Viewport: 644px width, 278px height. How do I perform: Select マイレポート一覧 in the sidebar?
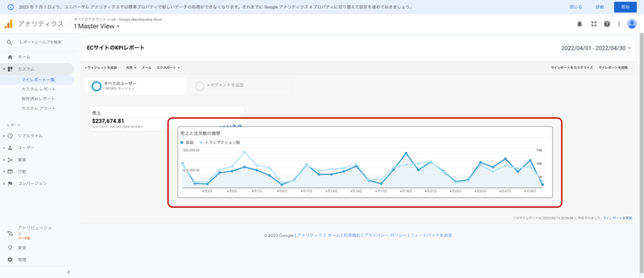tap(38, 80)
